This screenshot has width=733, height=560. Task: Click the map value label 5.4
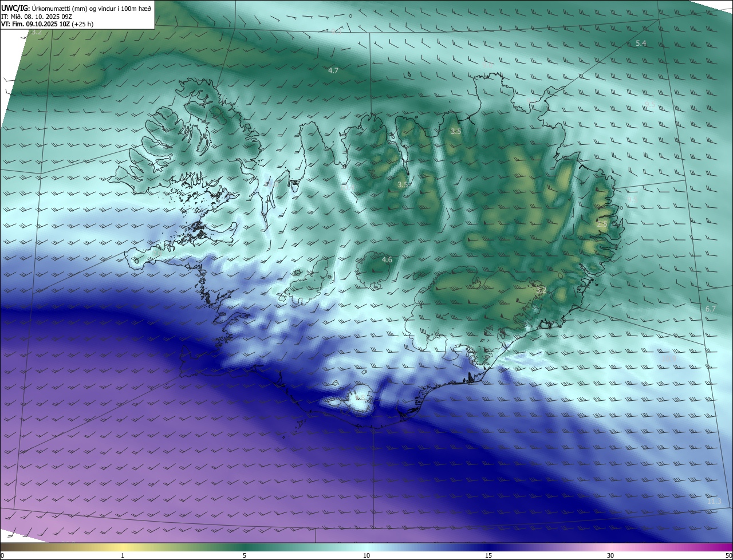click(x=641, y=44)
